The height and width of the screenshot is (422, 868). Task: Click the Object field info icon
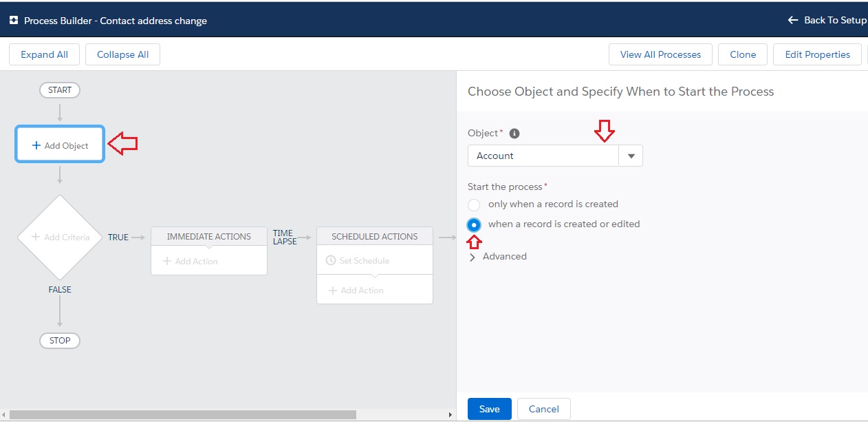pos(513,133)
